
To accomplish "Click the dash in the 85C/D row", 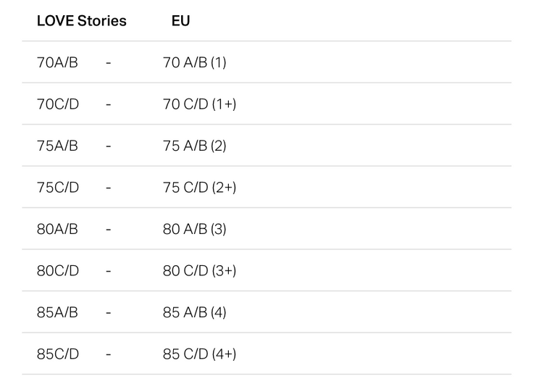I will click(x=109, y=354).
